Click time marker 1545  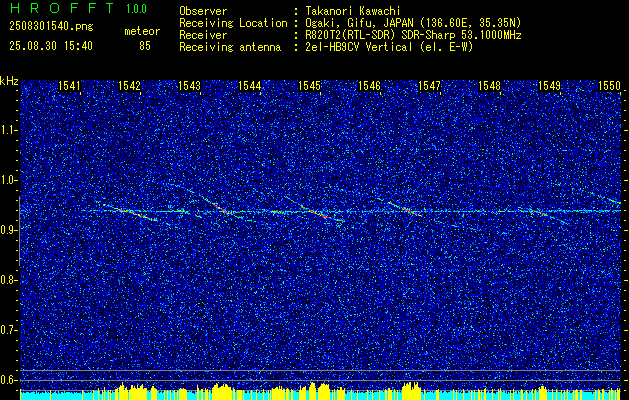point(310,85)
